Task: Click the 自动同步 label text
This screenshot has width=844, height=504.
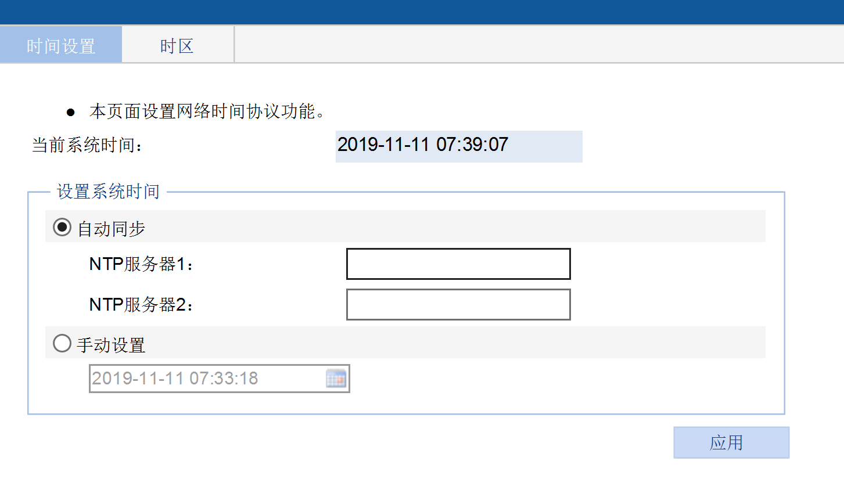Action: coord(112,229)
